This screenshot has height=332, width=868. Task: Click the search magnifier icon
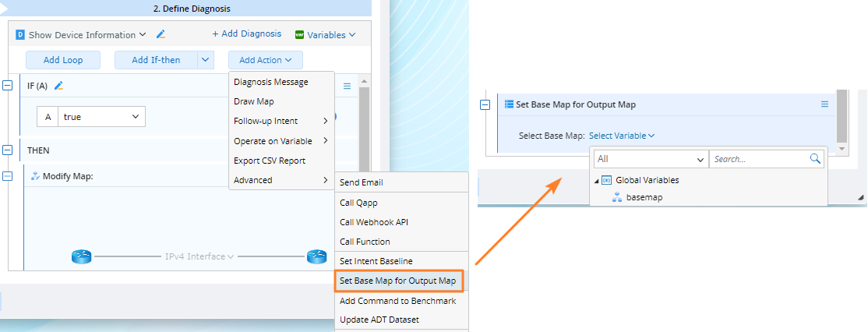point(815,159)
